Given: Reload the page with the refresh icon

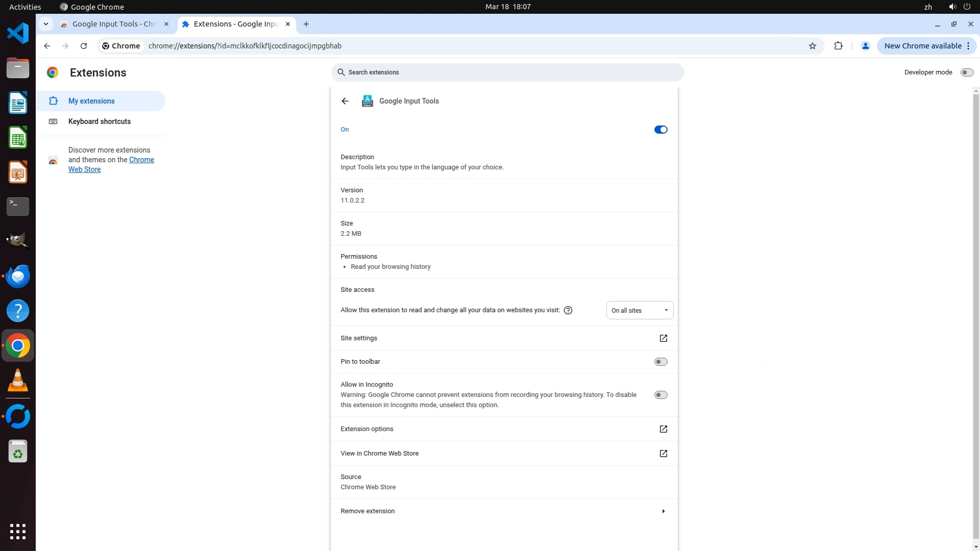Looking at the screenshot, I should pyautogui.click(x=84, y=46).
